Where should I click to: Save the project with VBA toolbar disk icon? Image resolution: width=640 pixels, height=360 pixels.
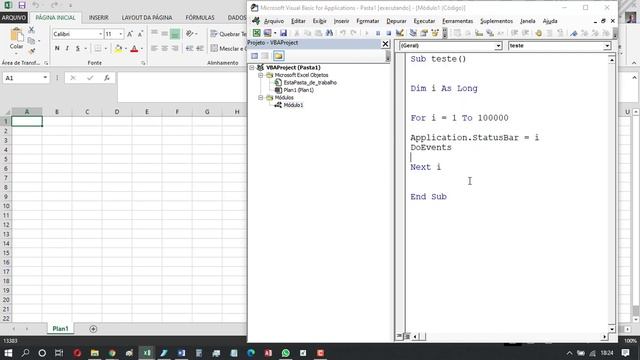tap(283, 33)
